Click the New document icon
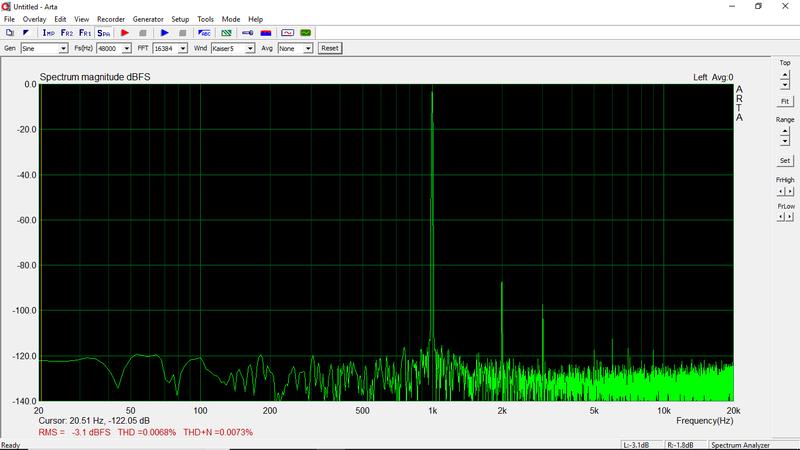Screen dimensions: 800x450 pyautogui.click(x=10, y=33)
